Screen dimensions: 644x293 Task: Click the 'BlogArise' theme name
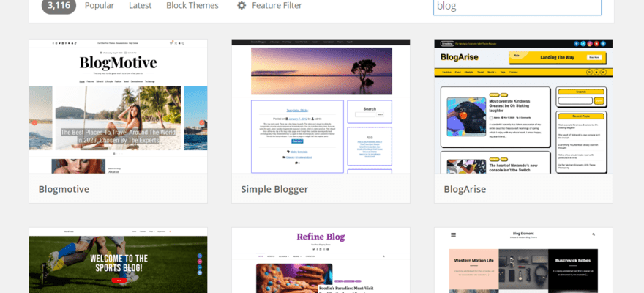(465, 189)
